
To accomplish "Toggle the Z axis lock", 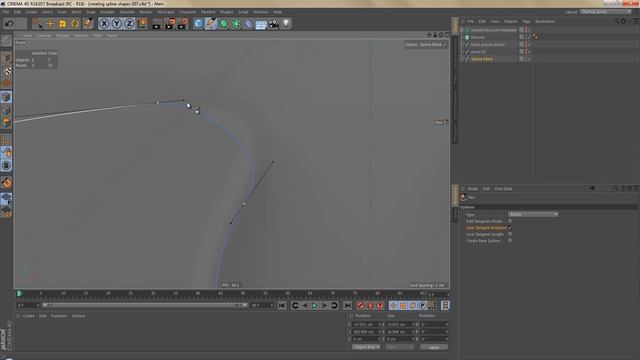I will [x=129, y=24].
